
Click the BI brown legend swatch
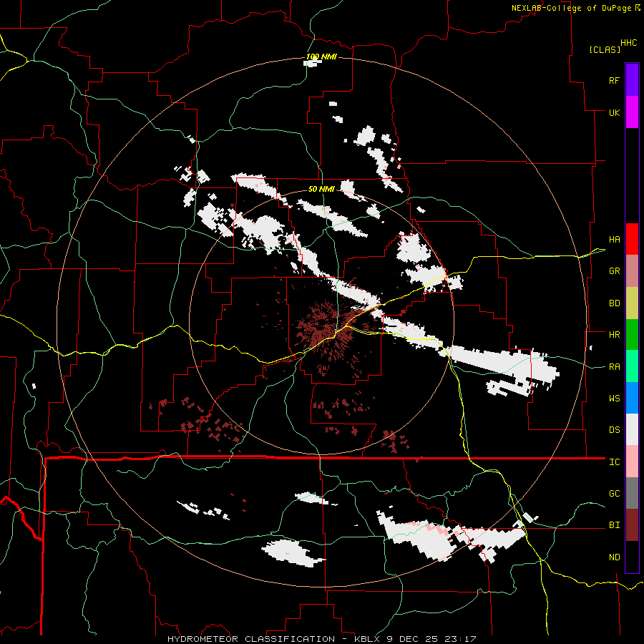pyautogui.click(x=632, y=525)
